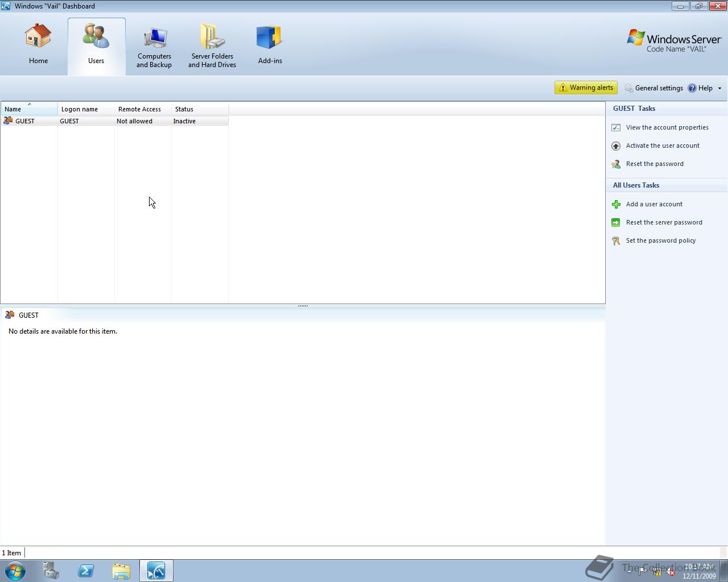Click the Activate the user account icon
Image resolution: width=728 pixels, height=582 pixels.
point(616,145)
